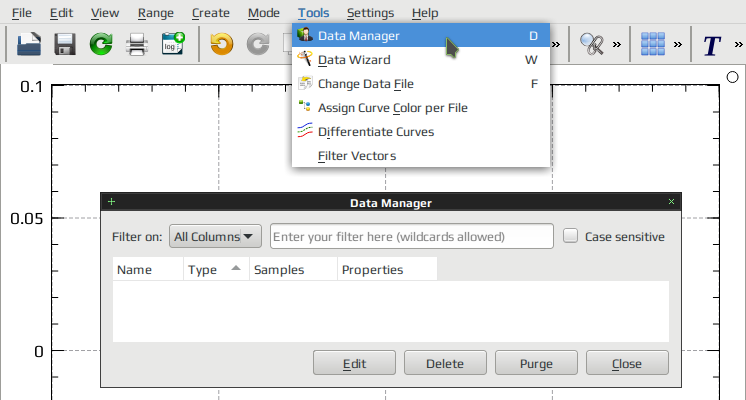The image size is (746, 400).
Task: Click the Close button in Data Manager
Action: (627, 363)
